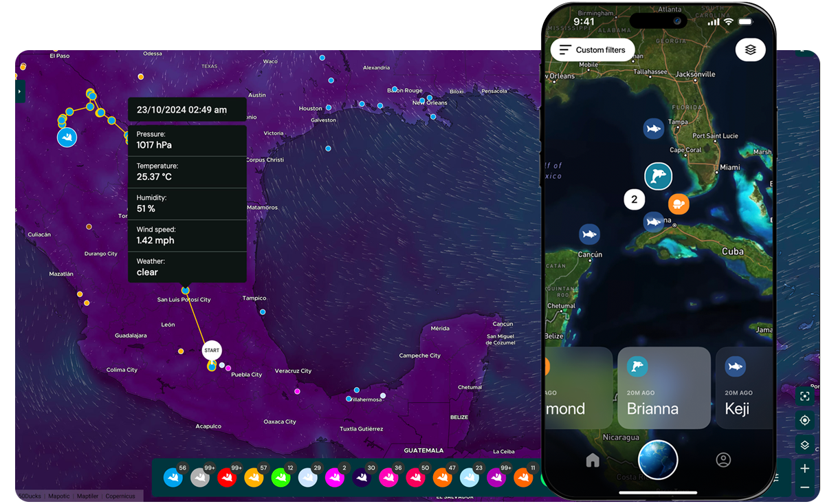
Task: Tap the orange turtle marker on the phone map
Action: pyautogui.click(x=679, y=204)
